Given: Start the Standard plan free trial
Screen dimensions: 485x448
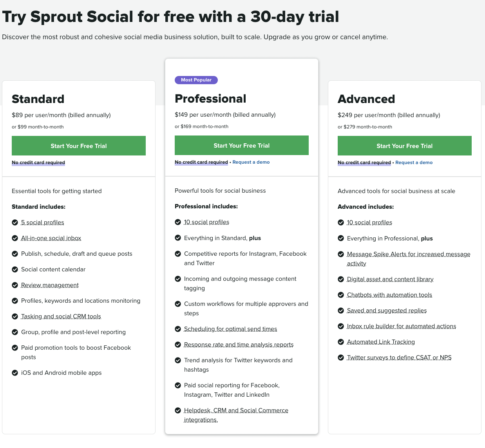Looking at the screenshot, I should point(79,146).
